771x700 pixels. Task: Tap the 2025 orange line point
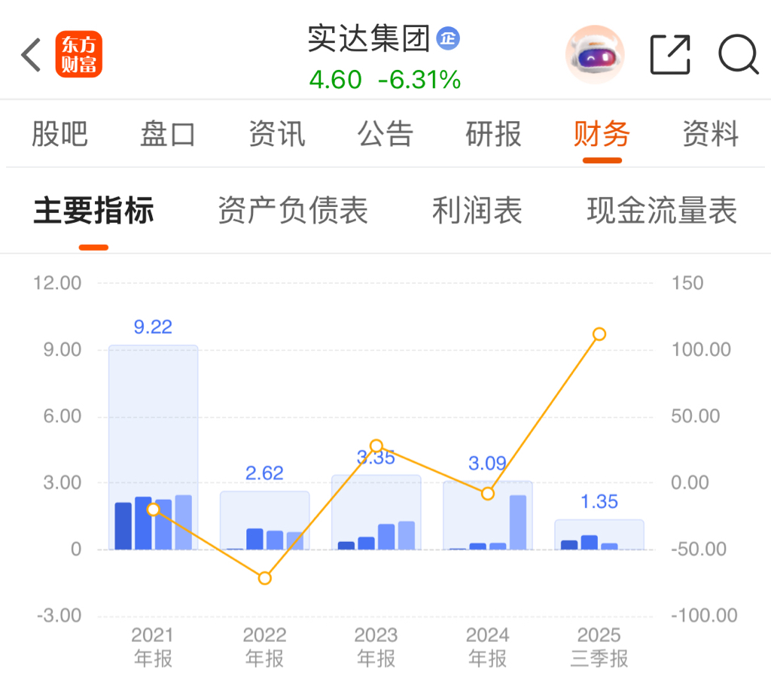[x=599, y=334]
